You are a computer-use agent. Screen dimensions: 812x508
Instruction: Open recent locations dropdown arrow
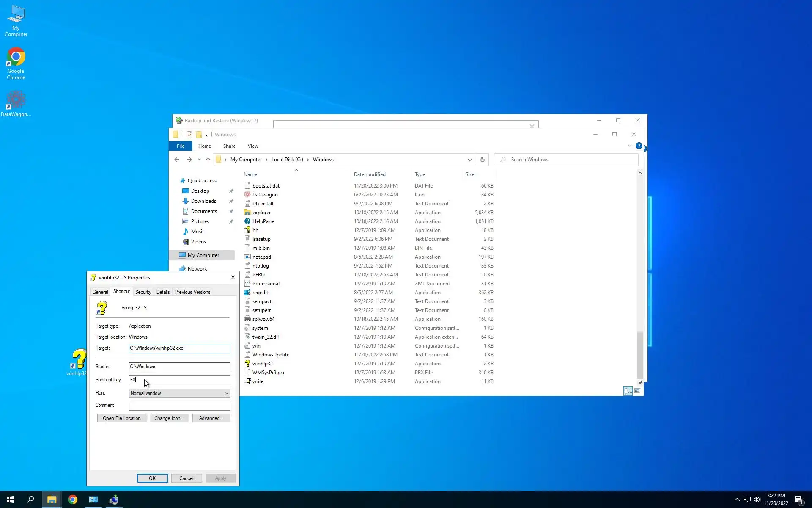coord(199,160)
